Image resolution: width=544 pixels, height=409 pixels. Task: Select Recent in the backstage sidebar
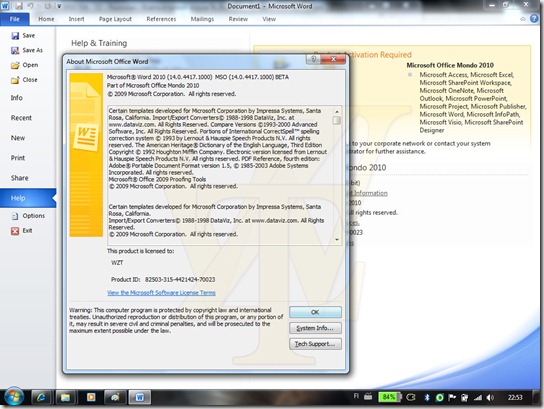pos(21,118)
